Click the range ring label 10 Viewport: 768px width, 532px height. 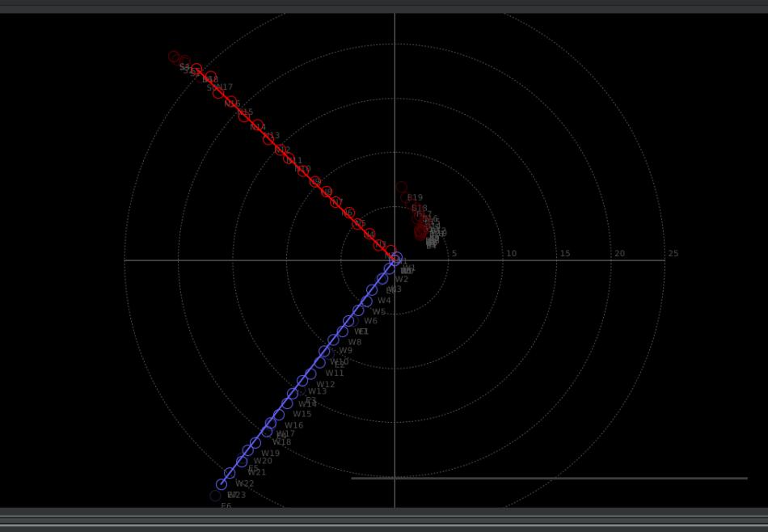pyautogui.click(x=511, y=254)
